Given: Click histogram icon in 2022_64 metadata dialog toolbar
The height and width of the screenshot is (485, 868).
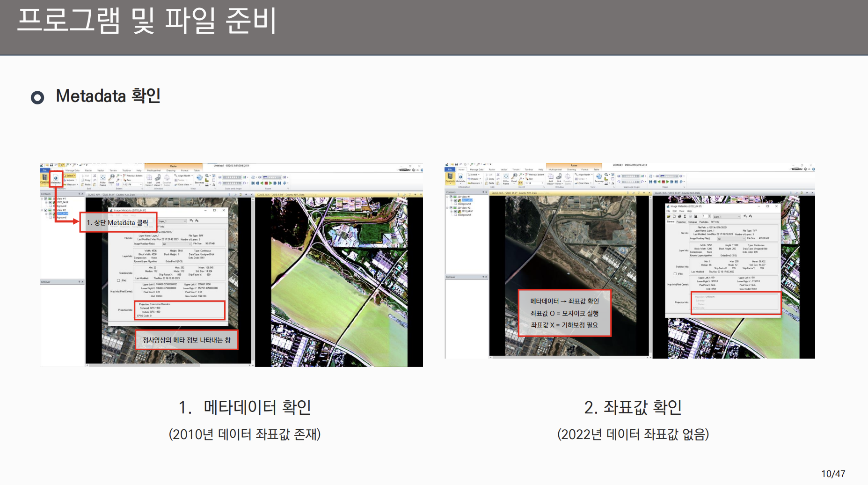Looking at the screenshot, I should (x=696, y=216).
